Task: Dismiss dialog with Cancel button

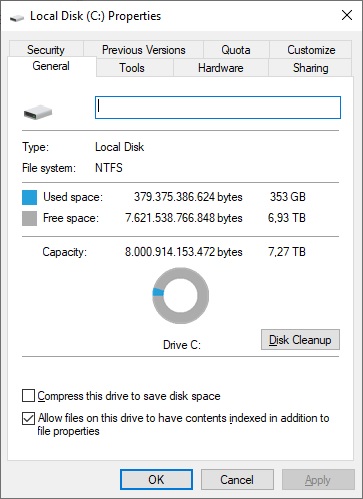Action: (237, 480)
